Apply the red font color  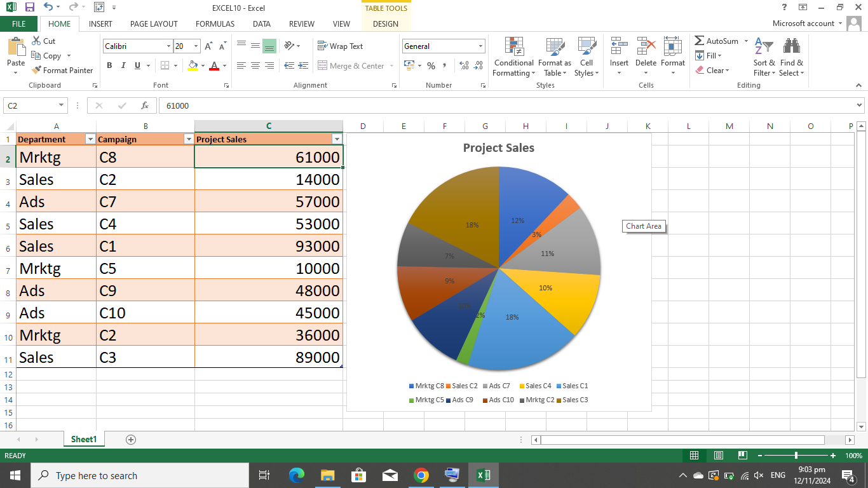point(214,65)
